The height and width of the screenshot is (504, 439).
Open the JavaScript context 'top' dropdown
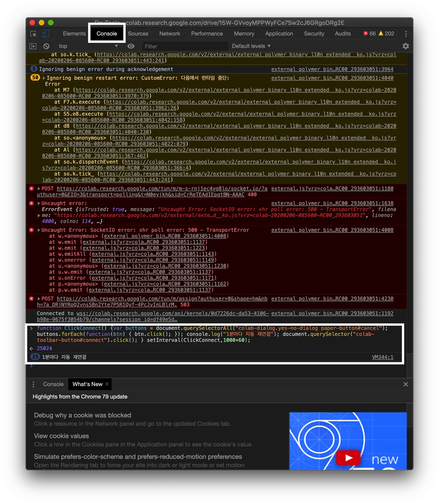(88, 46)
